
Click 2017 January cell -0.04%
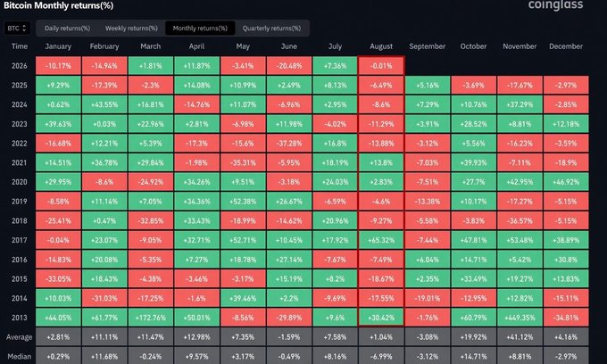click(x=58, y=240)
